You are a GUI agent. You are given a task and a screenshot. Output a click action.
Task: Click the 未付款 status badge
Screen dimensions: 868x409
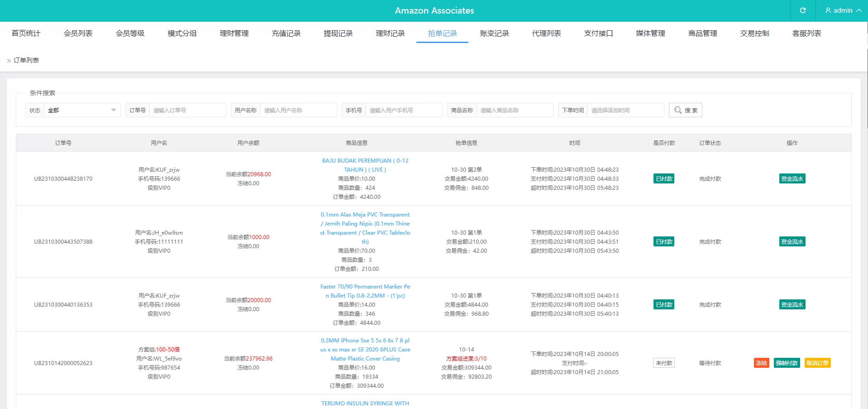pos(663,363)
